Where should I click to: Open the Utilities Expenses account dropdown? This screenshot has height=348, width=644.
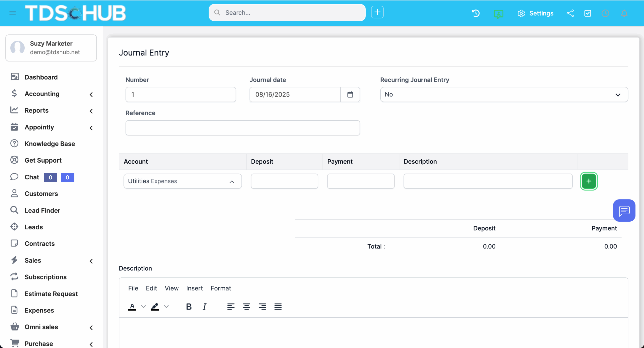[x=182, y=181]
